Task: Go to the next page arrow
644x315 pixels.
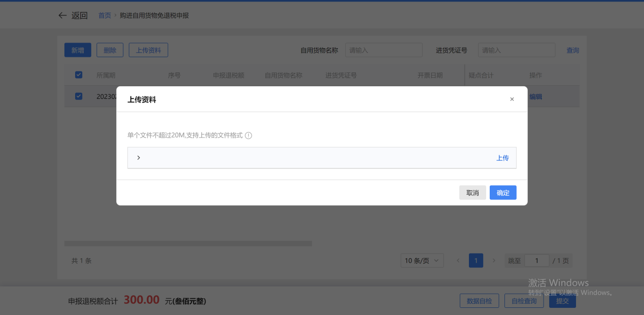Action: pos(494,261)
